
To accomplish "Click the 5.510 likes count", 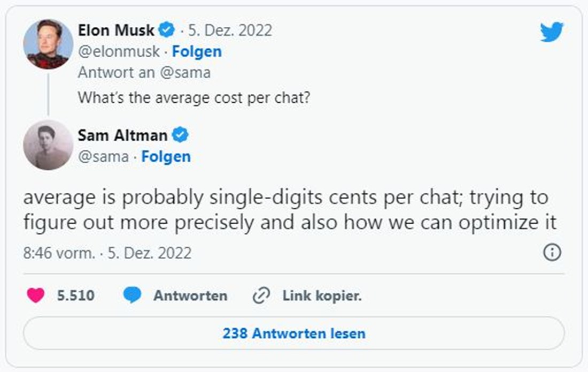I will (75, 295).
